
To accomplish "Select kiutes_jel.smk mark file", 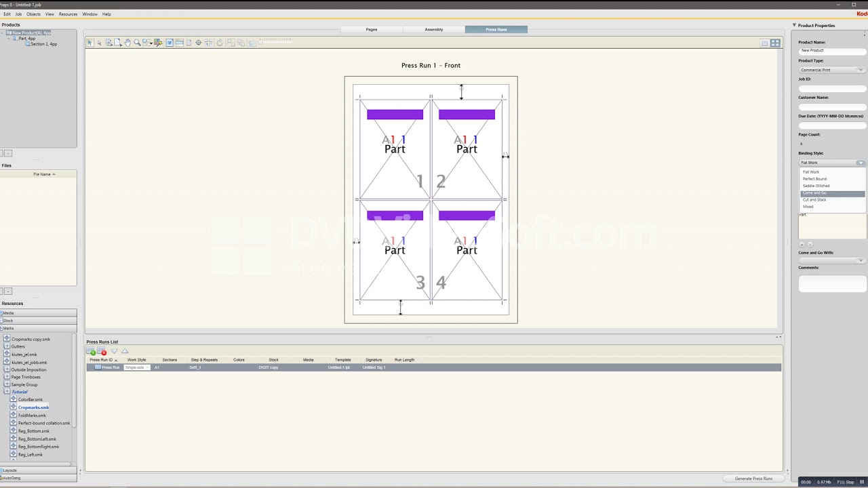I will (x=24, y=354).
